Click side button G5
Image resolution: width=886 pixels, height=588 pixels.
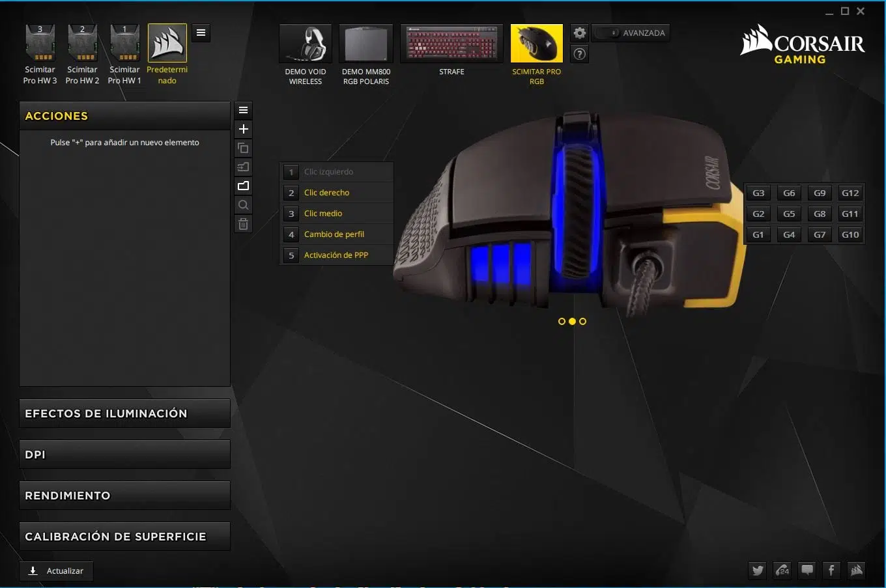789,214
